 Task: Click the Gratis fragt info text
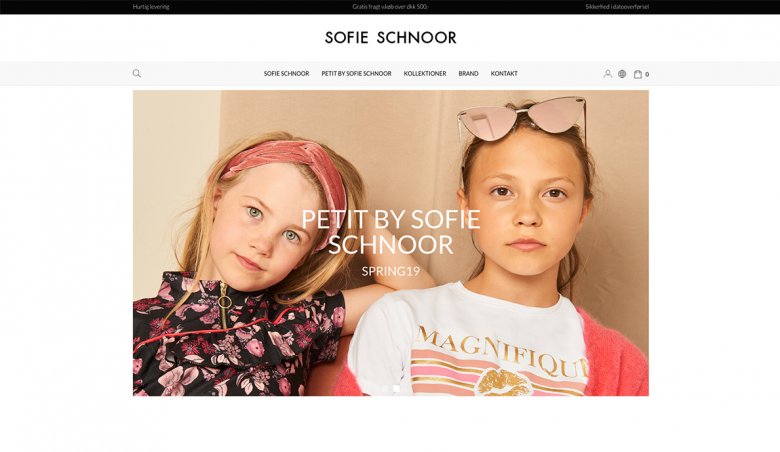(x=390, y=7)
